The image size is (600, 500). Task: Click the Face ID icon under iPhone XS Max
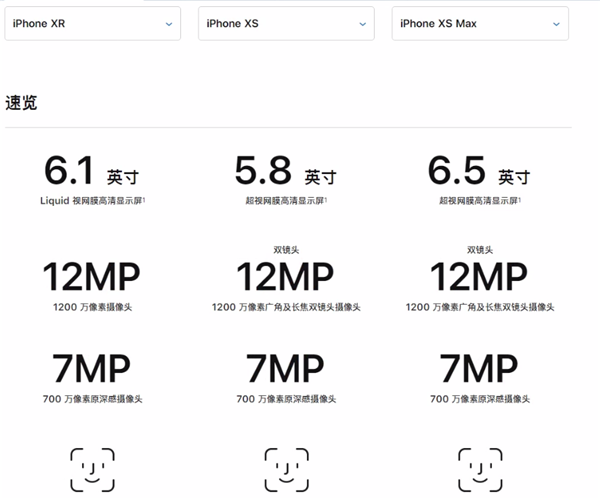pos(480,470)
